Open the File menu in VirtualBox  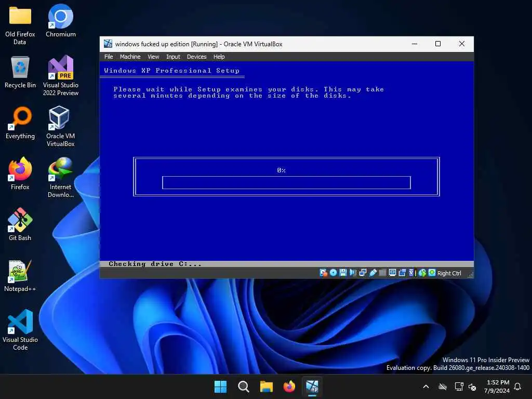point(109,57)
